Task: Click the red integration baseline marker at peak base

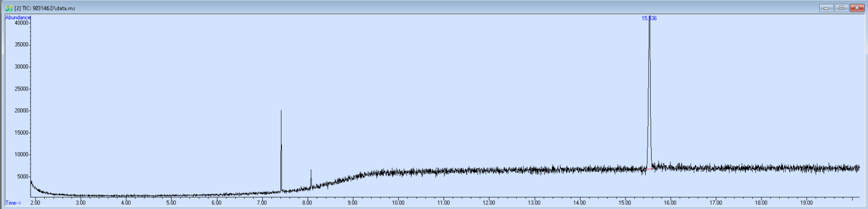Action: (x=650, y=169)
